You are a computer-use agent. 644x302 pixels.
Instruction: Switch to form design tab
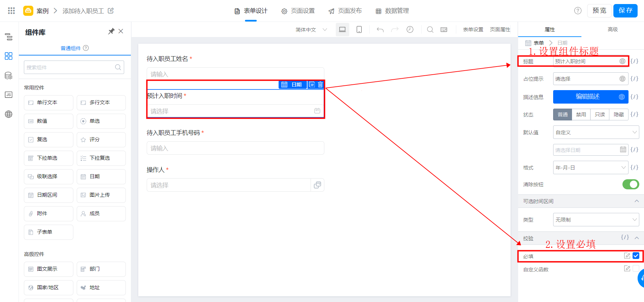[x=251, y=11]
